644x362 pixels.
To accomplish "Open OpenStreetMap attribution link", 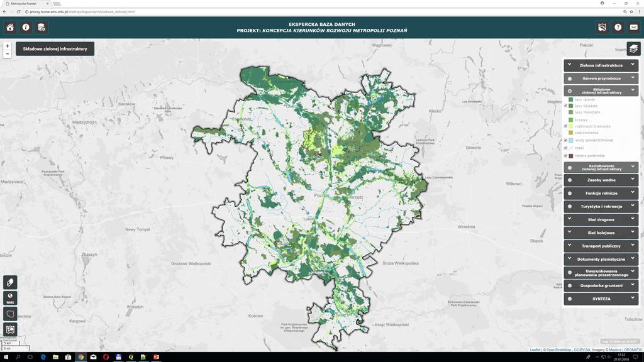I will pos(558,349).
